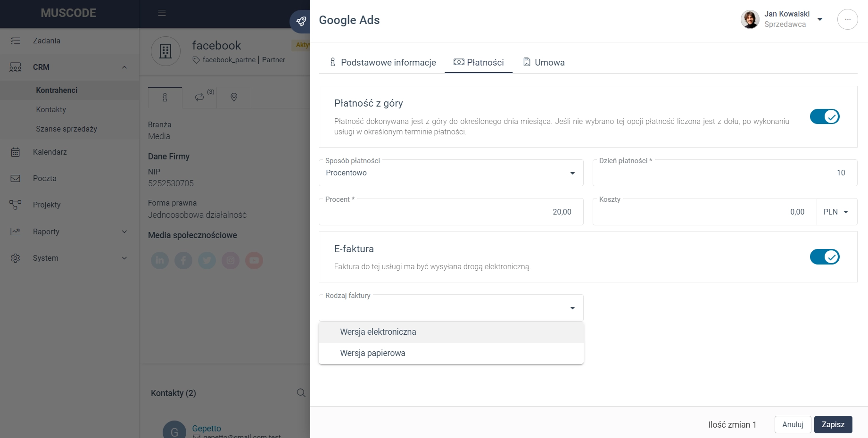The width and height of the screenshot is (868, 438).
Task: Expand the System menu chevron
Action: (x=124, y=258)
